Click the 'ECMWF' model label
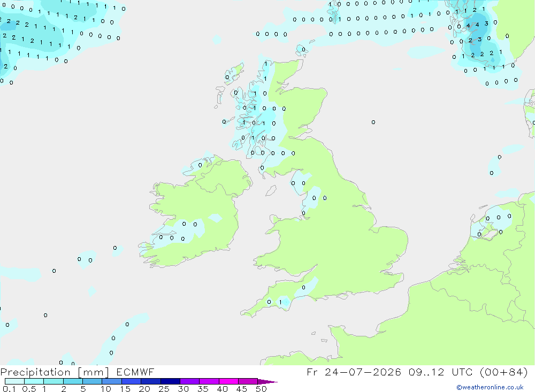Screen dimensions: 535x392 [x=135, y=372]
